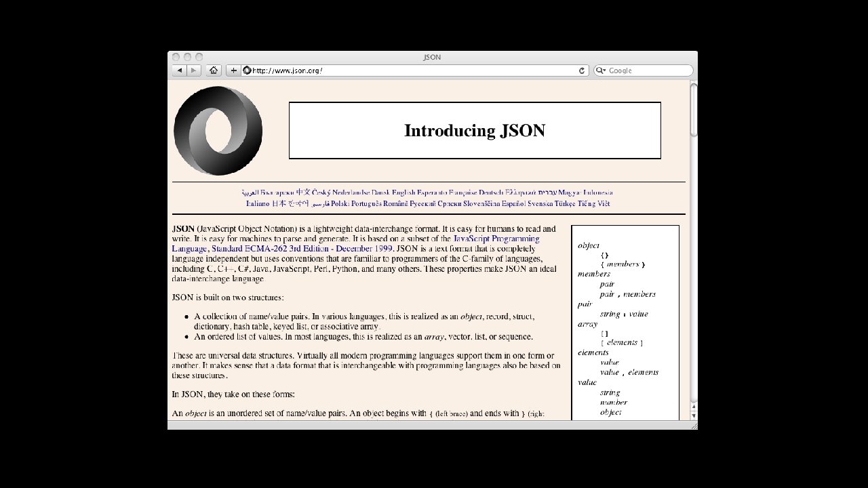
Task: Click the text "JSON is built on two structures:"
Action: 228,298
